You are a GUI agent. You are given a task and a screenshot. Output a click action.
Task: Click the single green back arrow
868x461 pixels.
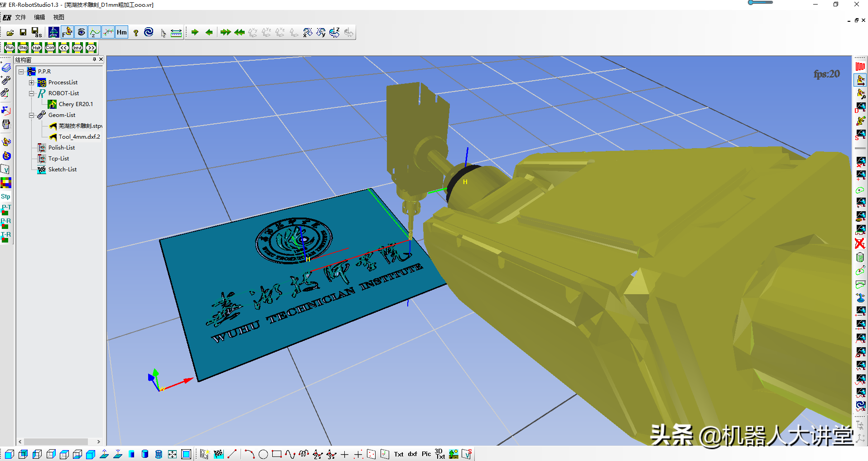pyautogui.click(x=209, y=32)
